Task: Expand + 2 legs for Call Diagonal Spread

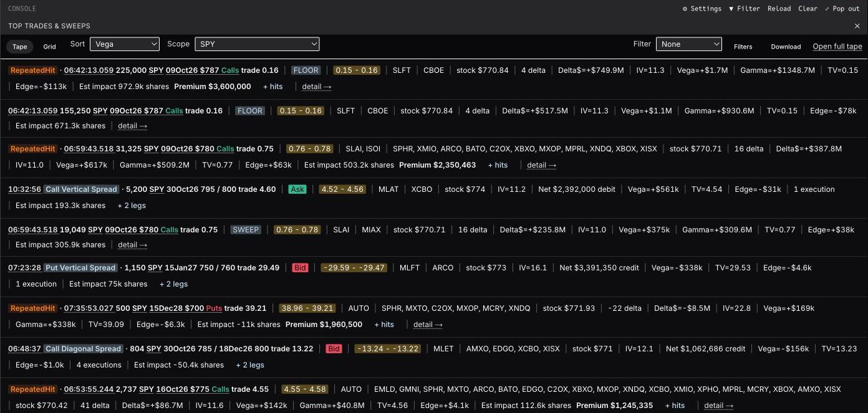Action: 250,365
